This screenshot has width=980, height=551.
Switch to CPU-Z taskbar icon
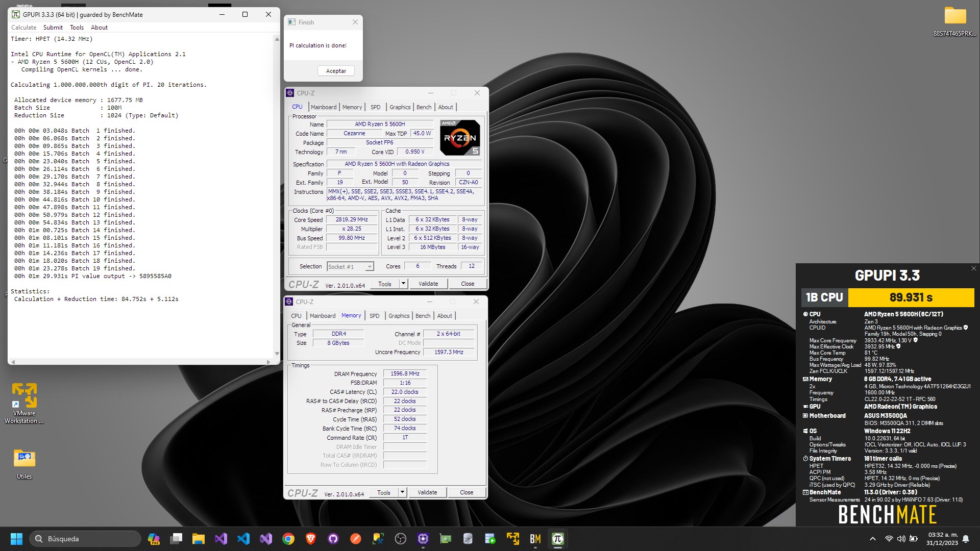tap(423, 539)
